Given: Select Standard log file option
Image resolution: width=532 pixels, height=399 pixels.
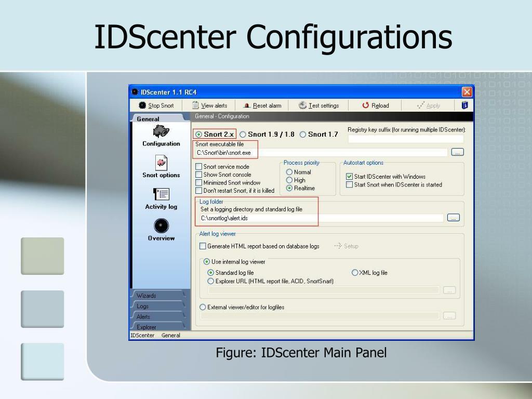Looking at the screenshot, I should pyautogui.click(x=211, y=272).
